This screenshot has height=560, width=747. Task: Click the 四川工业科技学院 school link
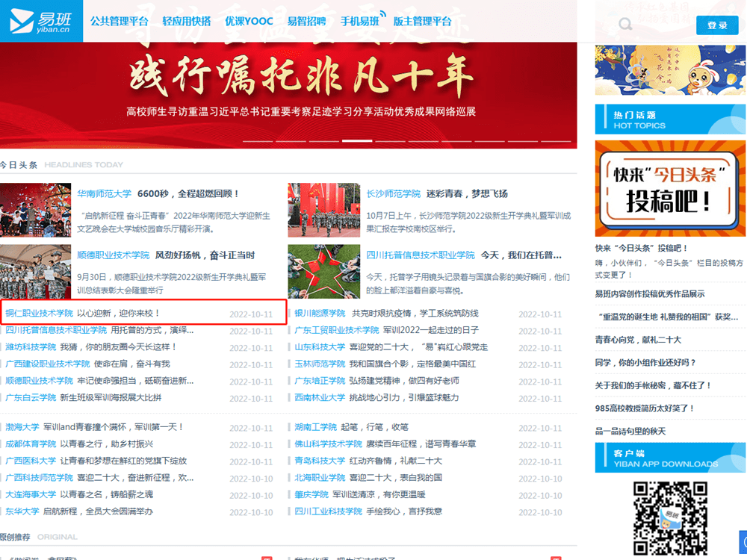(328, 511)
